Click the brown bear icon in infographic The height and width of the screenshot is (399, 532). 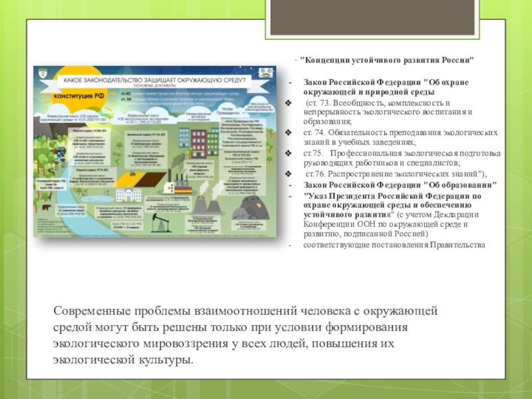click(x=46, y=207)
